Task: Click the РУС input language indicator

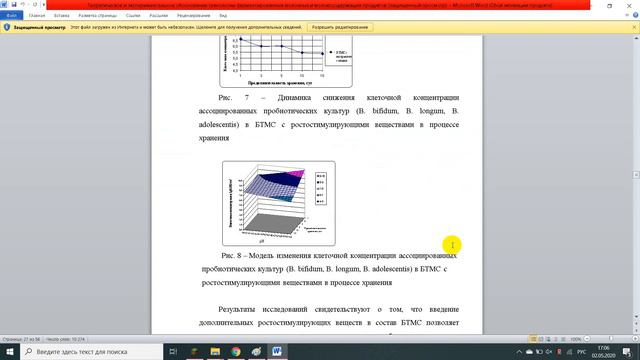Action: 582,352
